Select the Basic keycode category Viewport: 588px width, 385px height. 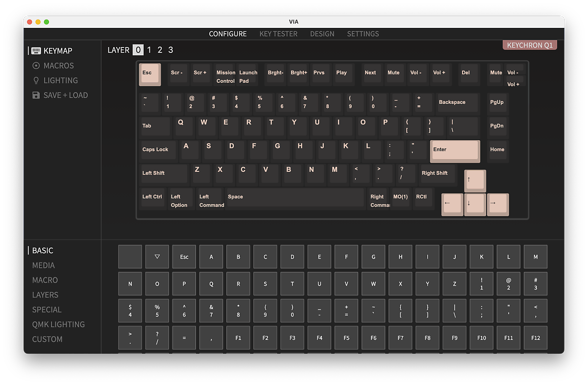(x=43, y=250)
